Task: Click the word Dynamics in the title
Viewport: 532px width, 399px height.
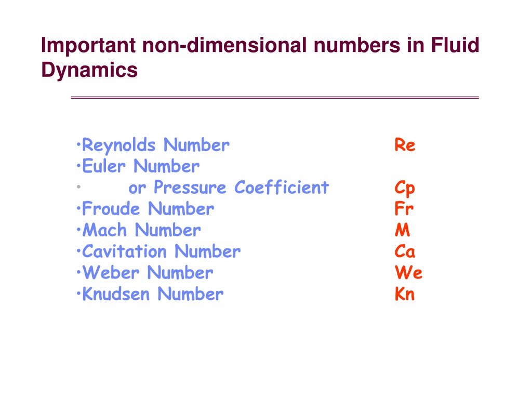Action: [89, 70]
